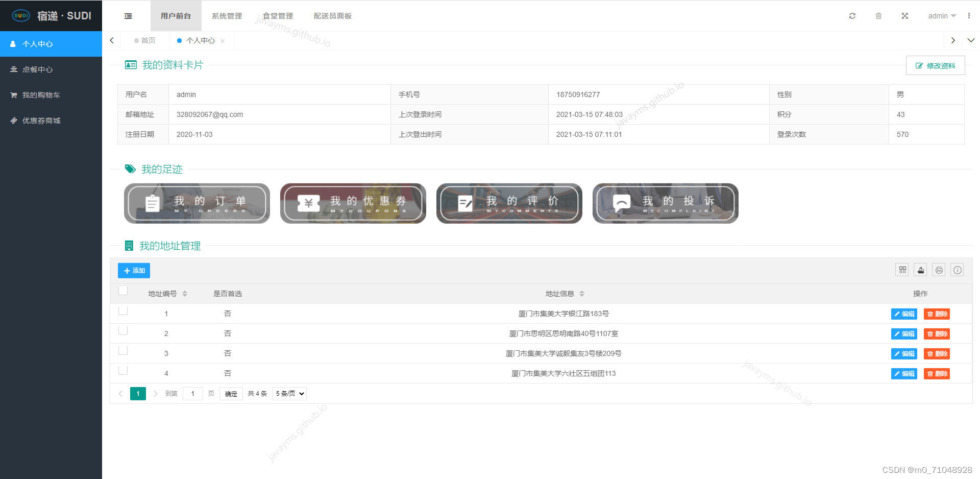Screen dimensions: 980x479
Task: Click the 2021-03-15 07:11:01 logout time
Action: pyautogui.click(x=589, y=134)
